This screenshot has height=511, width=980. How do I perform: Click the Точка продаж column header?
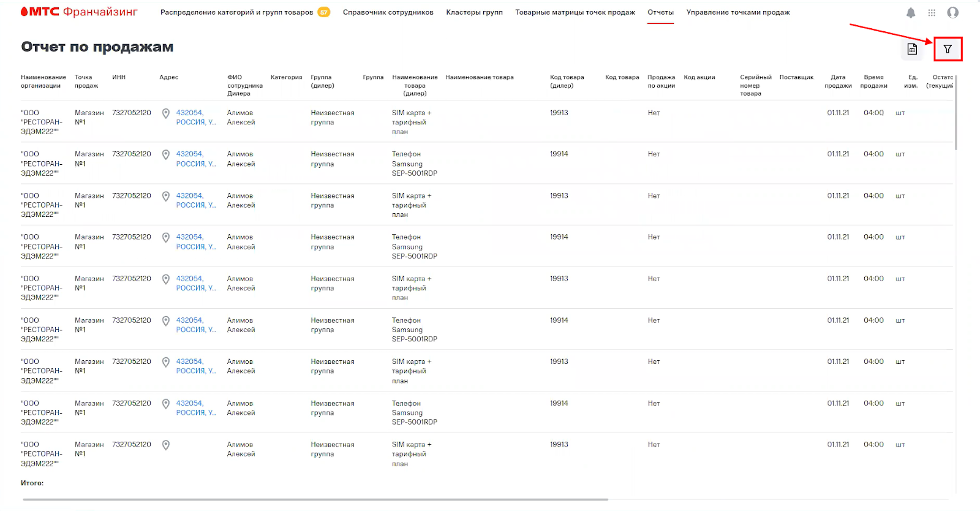[86, 81]
